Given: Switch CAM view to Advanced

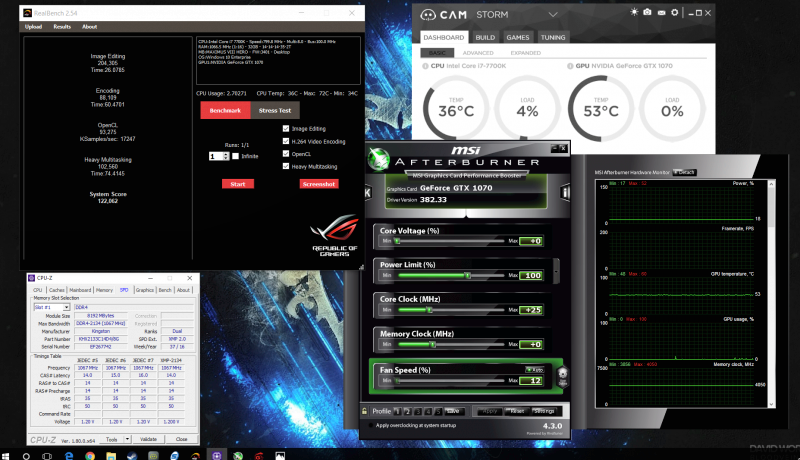Looking at the screenshot, I should pos(478,53).
